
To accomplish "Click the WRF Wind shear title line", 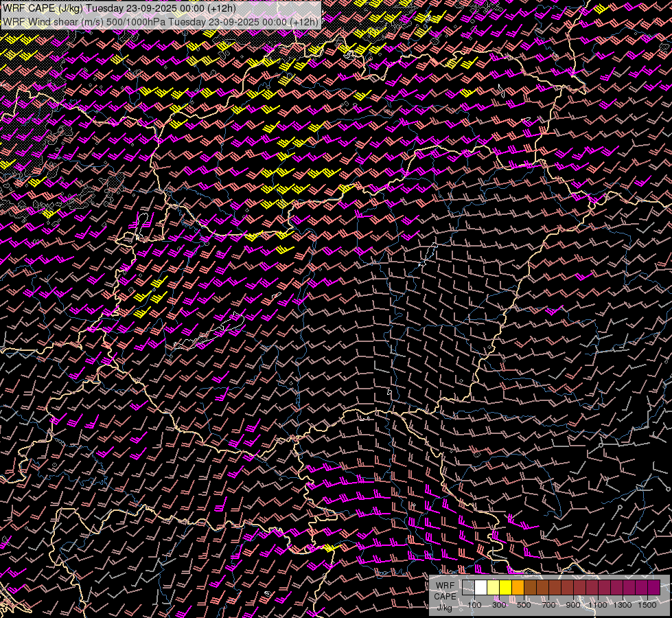I will tap(161, 21).
